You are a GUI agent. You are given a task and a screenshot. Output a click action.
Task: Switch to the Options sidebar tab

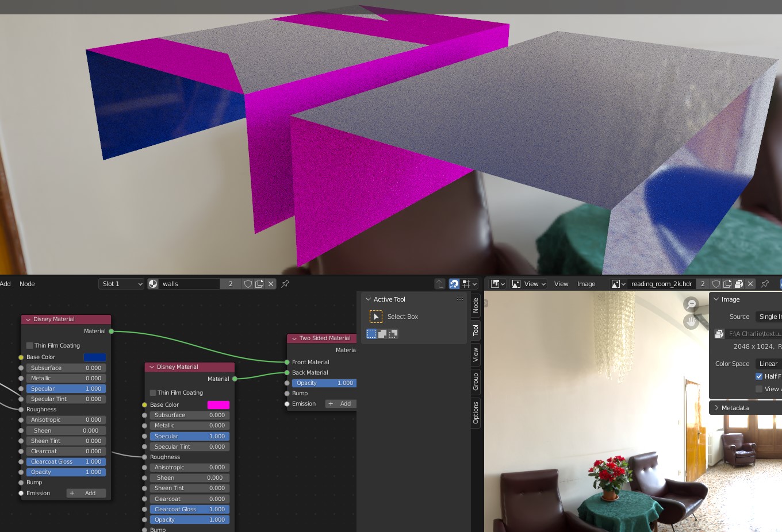pyautogui.click(x=476, y=413)
